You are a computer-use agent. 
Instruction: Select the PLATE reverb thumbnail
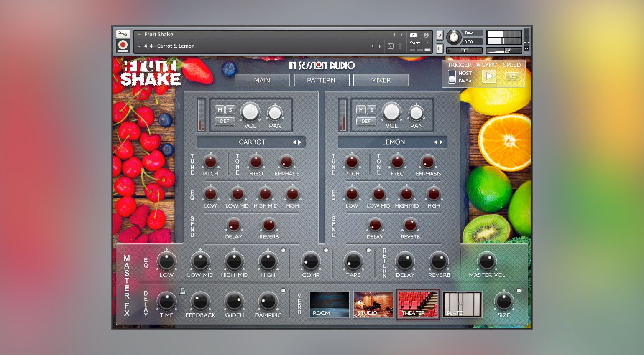point(462,304)
